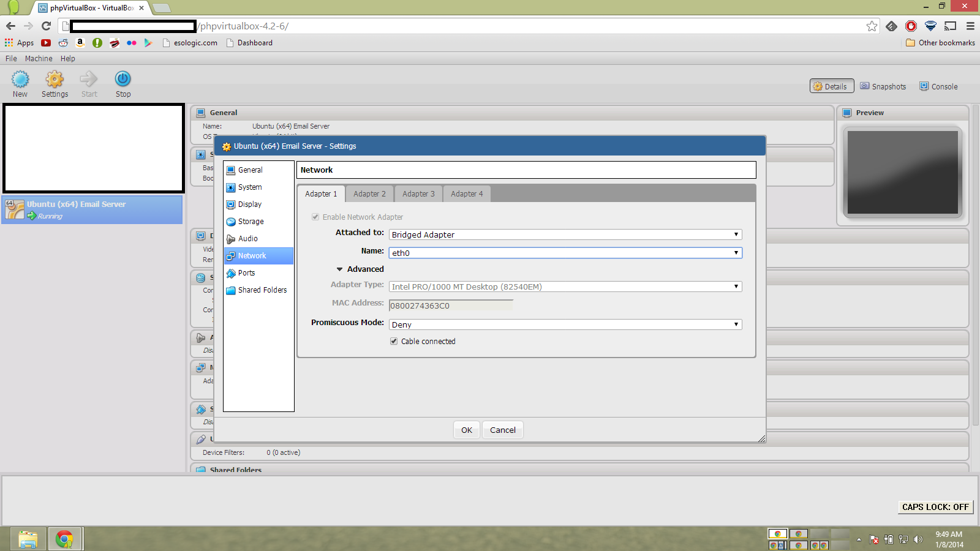The width and height of the screenshot is (980, 551).
Task: Select Ports in settings sidebar
Action: coord(258,273)
